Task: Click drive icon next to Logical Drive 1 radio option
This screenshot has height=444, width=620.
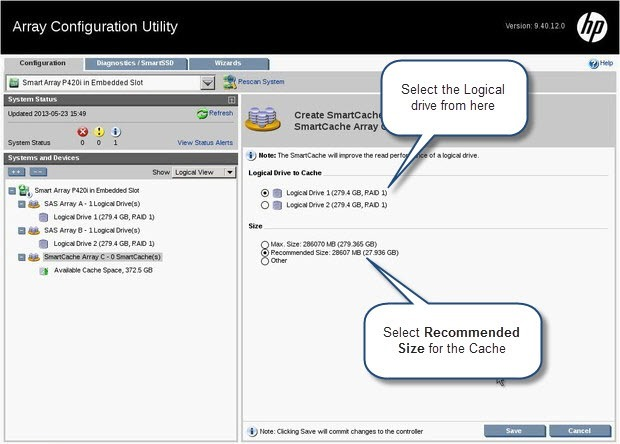Action: click(278, 193)
